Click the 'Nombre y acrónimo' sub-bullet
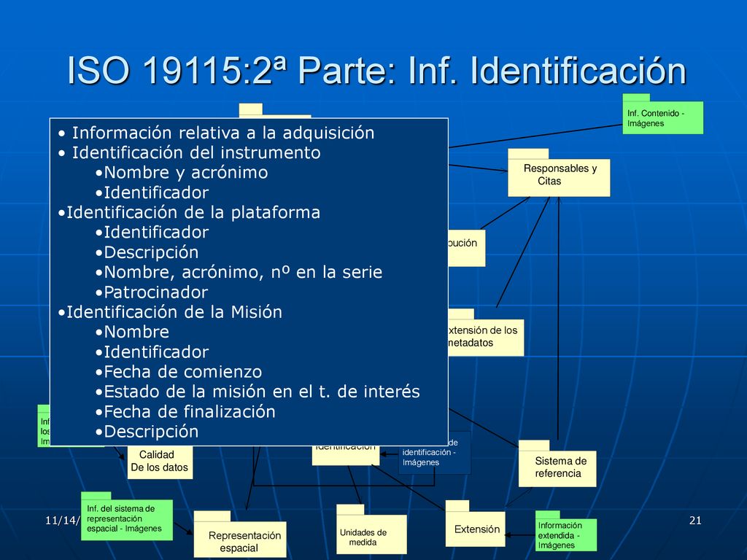 pyautogui.click(x=186, y=172)
